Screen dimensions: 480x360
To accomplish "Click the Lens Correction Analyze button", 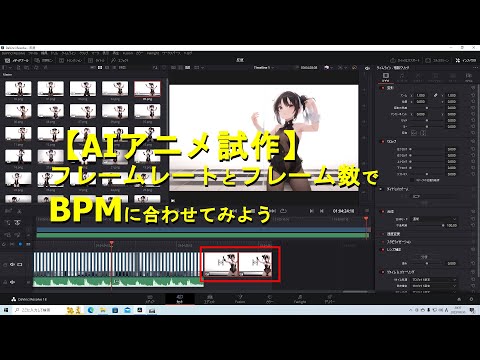I will tap(423, 257).
